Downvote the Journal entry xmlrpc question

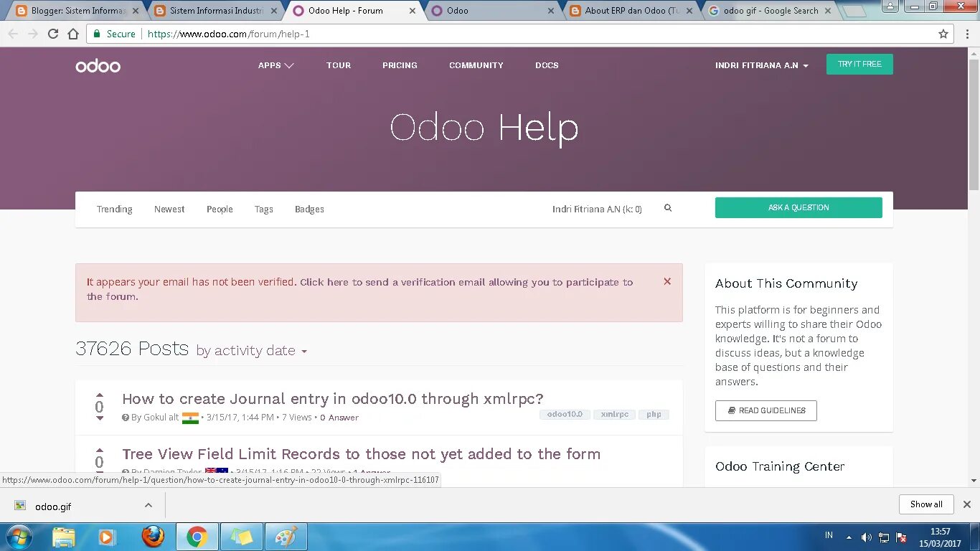[x=100, y=418]
